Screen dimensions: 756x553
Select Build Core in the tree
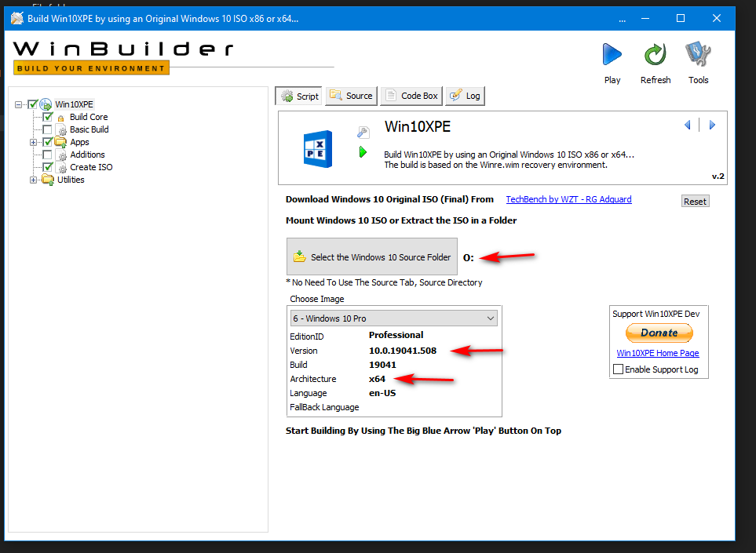(89, 117)
